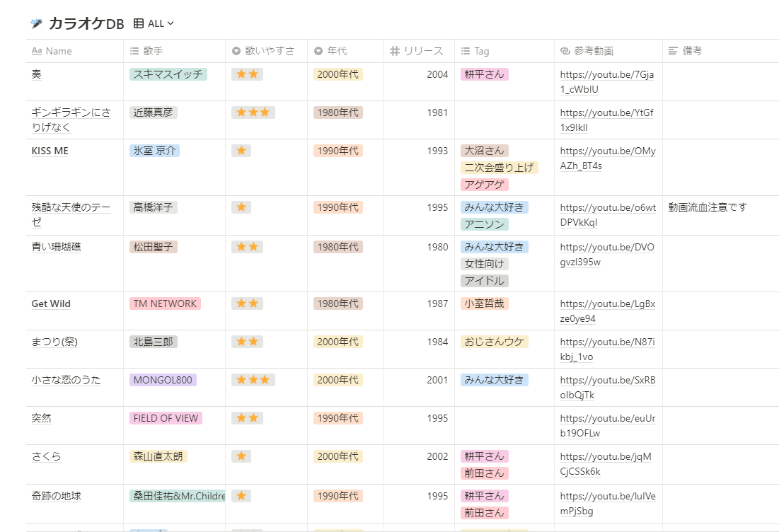Open the 突然 entry

pyautogui.click(x=41, y=418)
